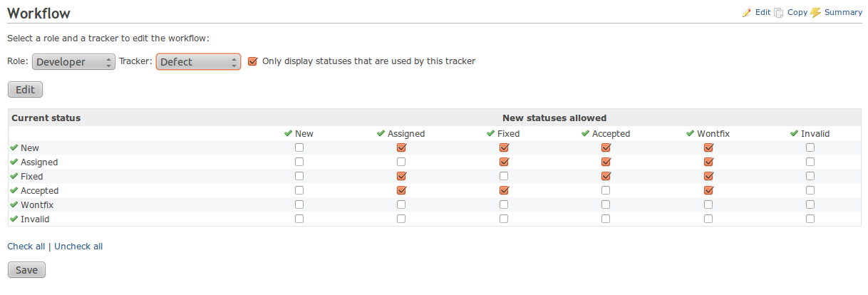Click the Copy link

(797, 12)
